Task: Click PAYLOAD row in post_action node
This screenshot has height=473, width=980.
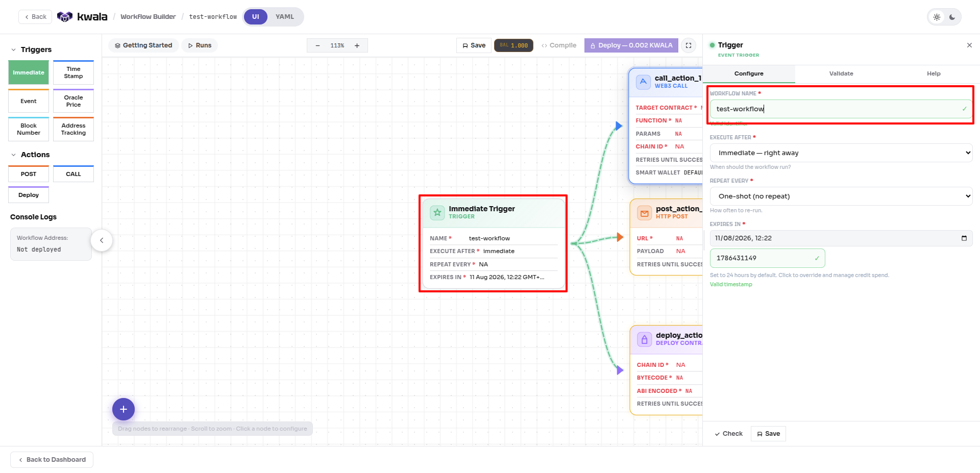Action: point(670,251)
